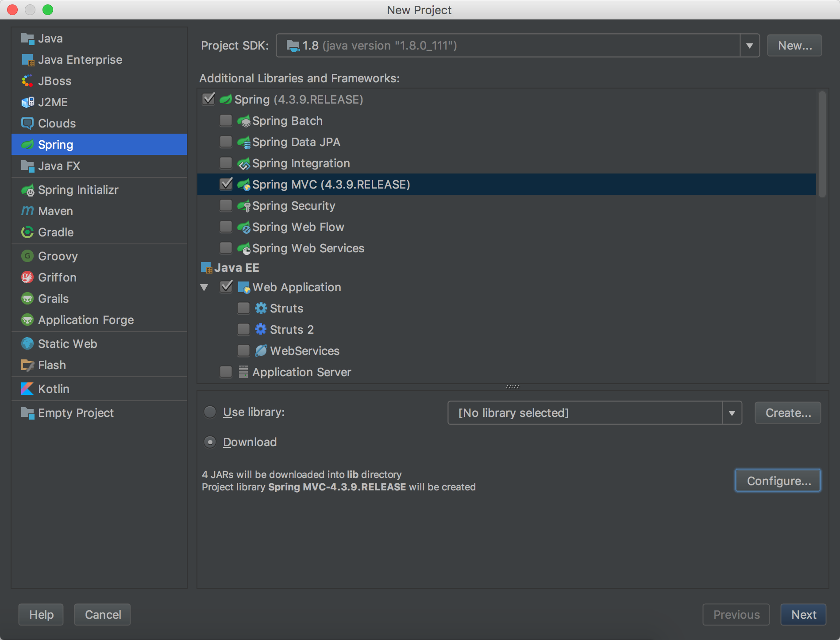Screen dimensions: 840x640
Task: Click the Cancel button
Action: pyautogui.click(x=103, y=615)
